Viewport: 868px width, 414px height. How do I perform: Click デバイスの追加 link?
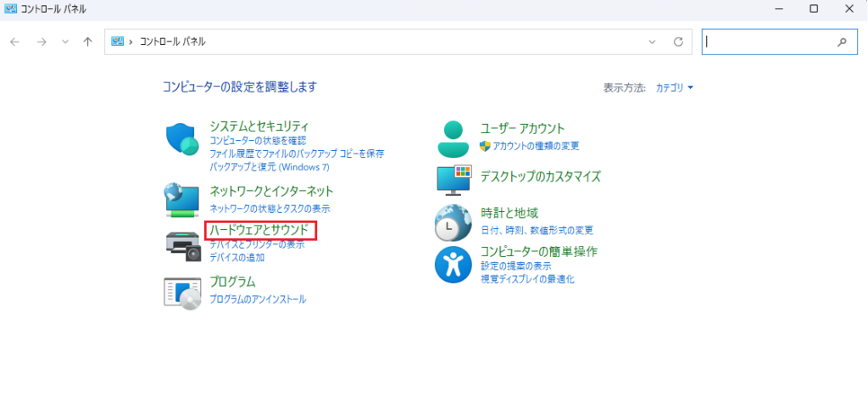237,257
